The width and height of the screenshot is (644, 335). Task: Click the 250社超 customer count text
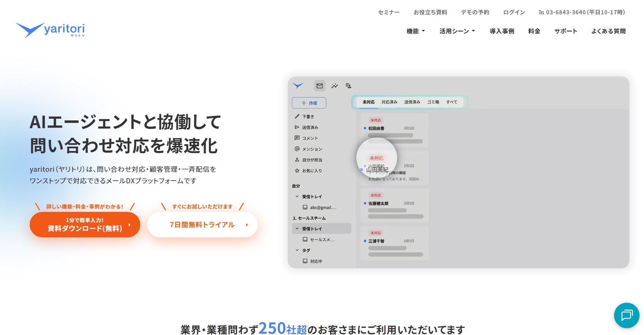coord(283,329)
